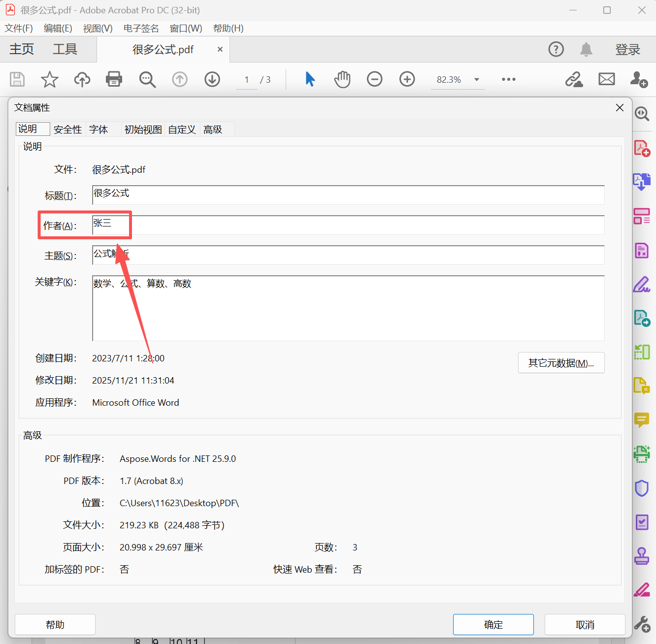Open 其它元数据 metadata dialog
The height and width of the screenshot is (644, 656).
pyautogui.click(x=561, y=363)
